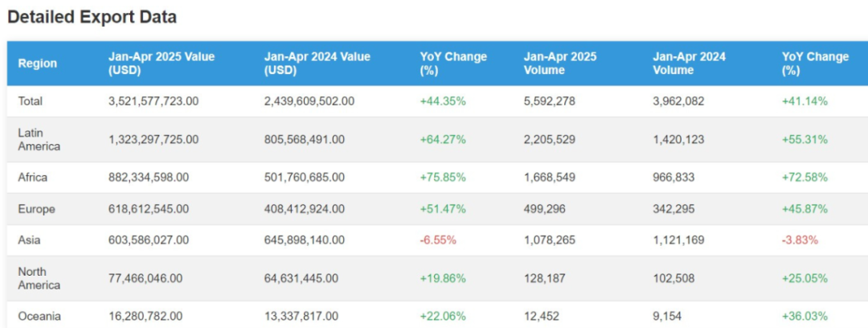
Task: Click the 'Region' column header
Action: point(38,64)
